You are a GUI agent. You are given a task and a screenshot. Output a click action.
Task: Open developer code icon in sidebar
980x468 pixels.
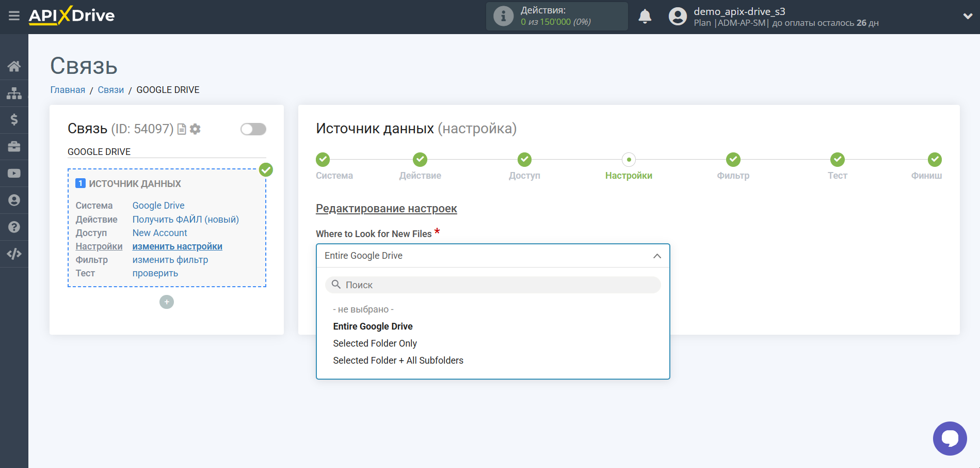[14, 254]
